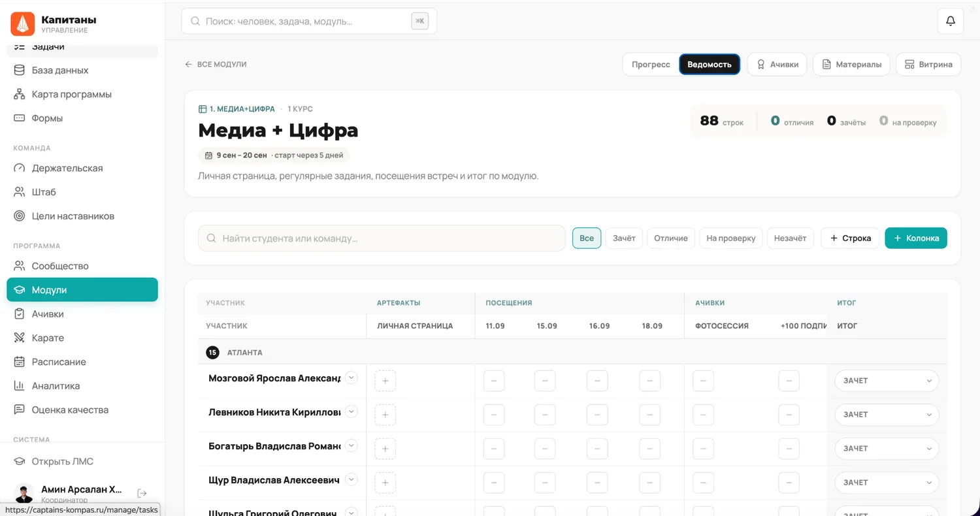The height and width of the screenshot is (516, 980).
Task: Select the Отличие filter
Action: click(671, 238)
